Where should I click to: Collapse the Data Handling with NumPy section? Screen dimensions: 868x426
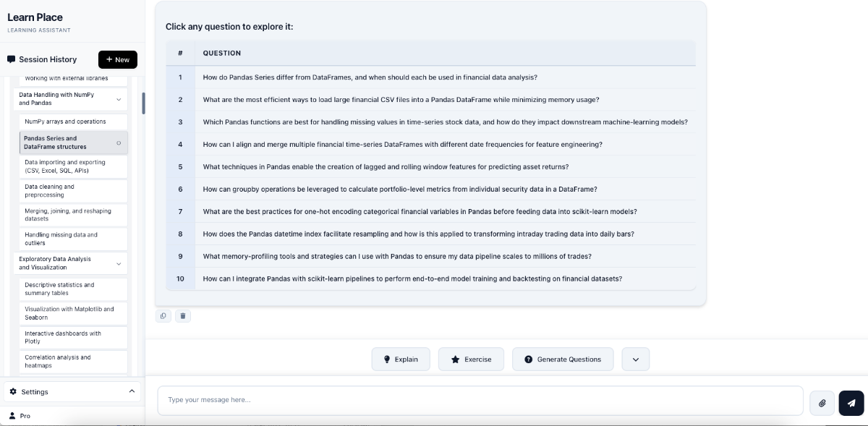[x=119, y=99]
